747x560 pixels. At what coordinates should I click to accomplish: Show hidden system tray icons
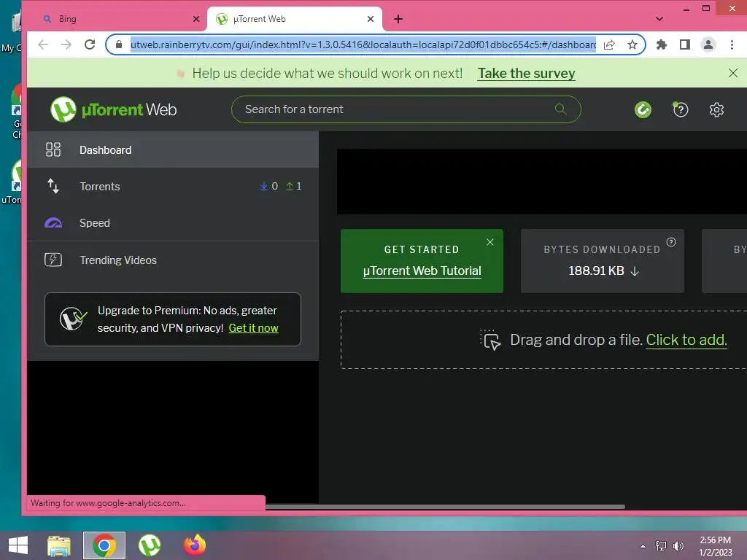coord(643,546)
